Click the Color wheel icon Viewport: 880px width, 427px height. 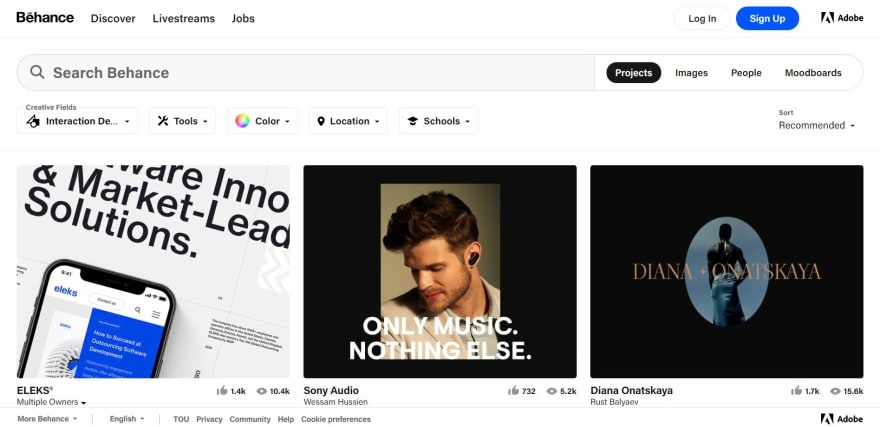pyautogui.click(x=242, y=121)
